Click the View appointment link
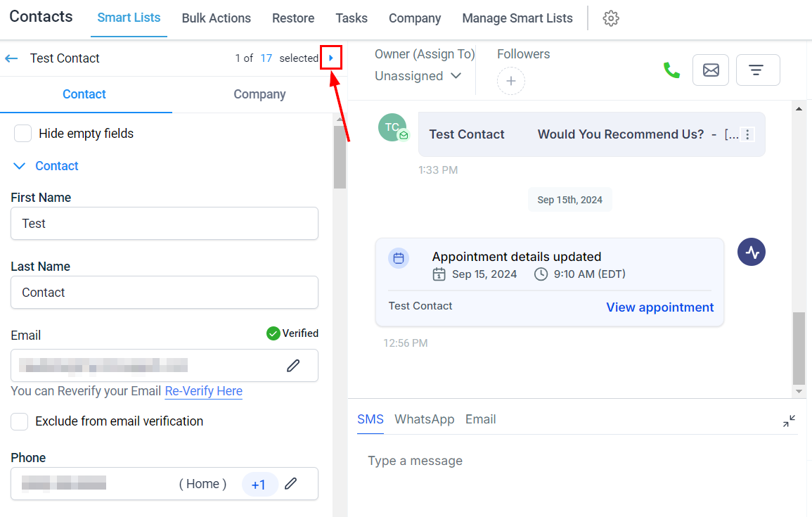The image size is (812, 517). 659,307
